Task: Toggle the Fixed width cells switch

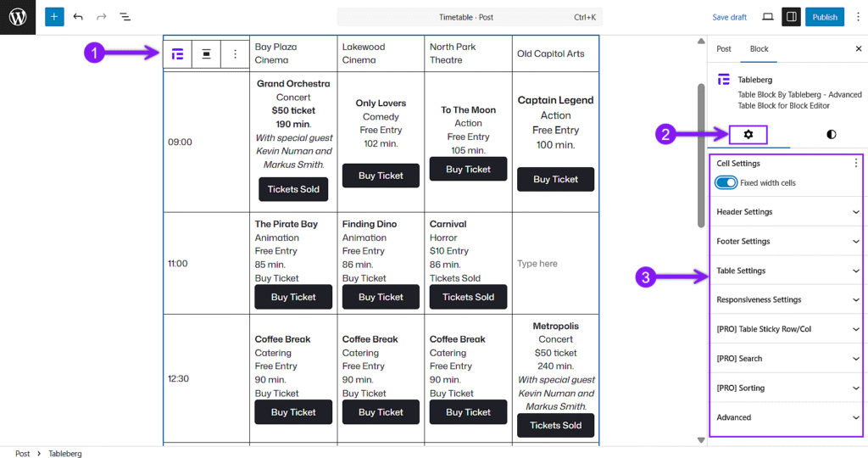Action: (726, 182)
